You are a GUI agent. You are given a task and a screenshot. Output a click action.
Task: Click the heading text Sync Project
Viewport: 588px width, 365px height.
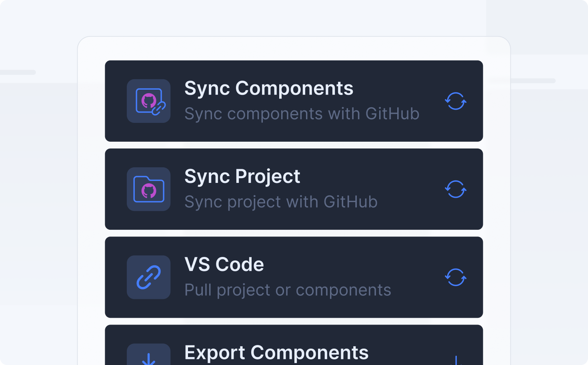[x=242, y=176]
